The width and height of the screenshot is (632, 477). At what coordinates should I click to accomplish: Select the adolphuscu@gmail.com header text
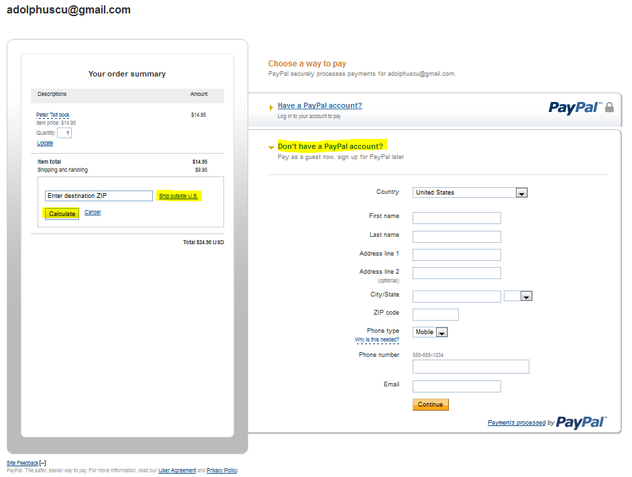69,10
